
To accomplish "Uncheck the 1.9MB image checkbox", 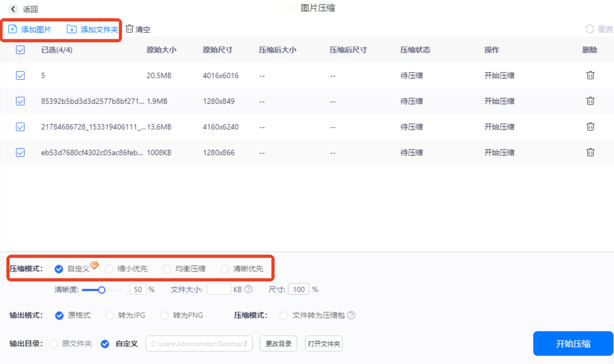I will tap(20, 101).
